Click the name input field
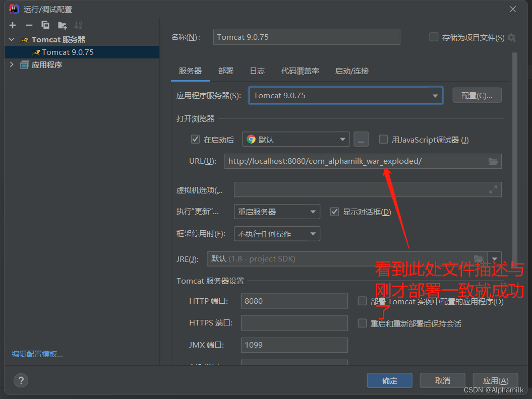This screenshot has width=532, height=399. [x=307, y=37]
